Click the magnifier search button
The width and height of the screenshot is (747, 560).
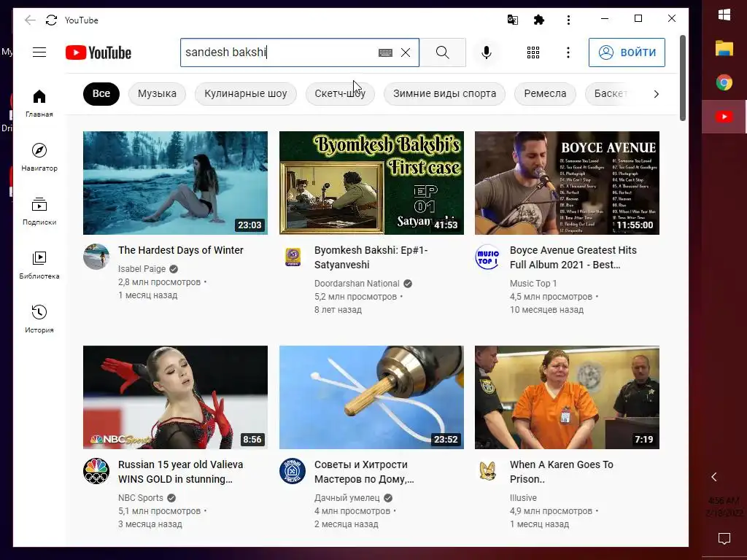point(443,52)
